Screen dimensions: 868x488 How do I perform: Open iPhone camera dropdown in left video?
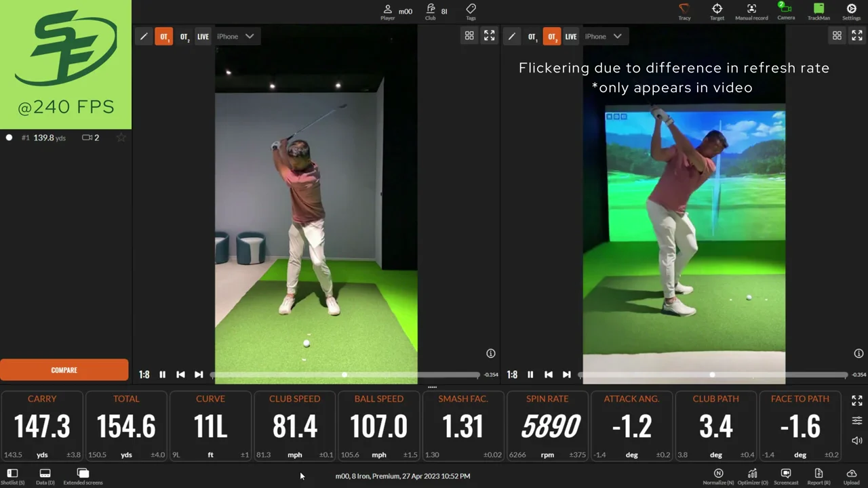235,37
